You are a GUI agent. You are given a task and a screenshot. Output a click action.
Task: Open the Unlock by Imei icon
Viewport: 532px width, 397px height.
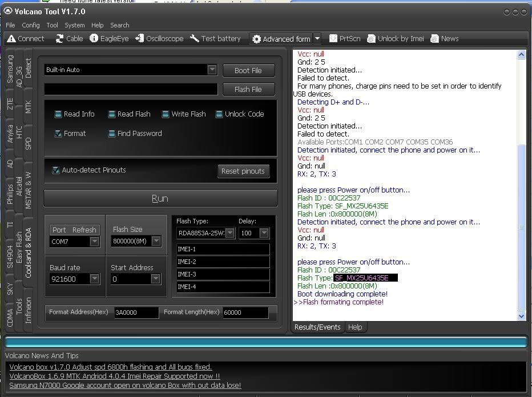pos(371,39)
